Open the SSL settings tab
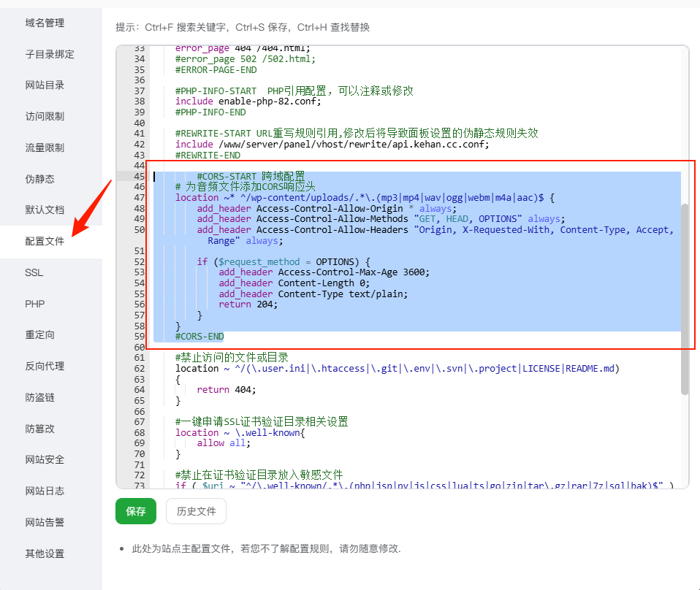 pyautogui.click(x=34, y=272)
